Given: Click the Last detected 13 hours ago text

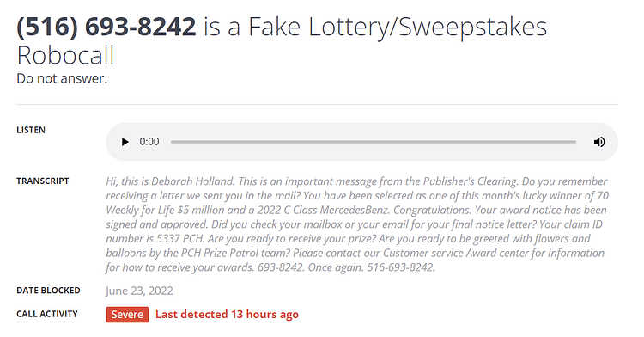Looking at the screenshot, I should click(x=227, y=315).
